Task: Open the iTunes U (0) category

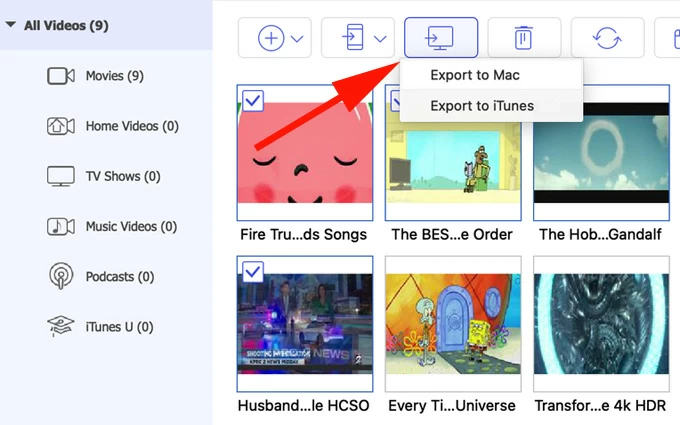Action: 119,327
